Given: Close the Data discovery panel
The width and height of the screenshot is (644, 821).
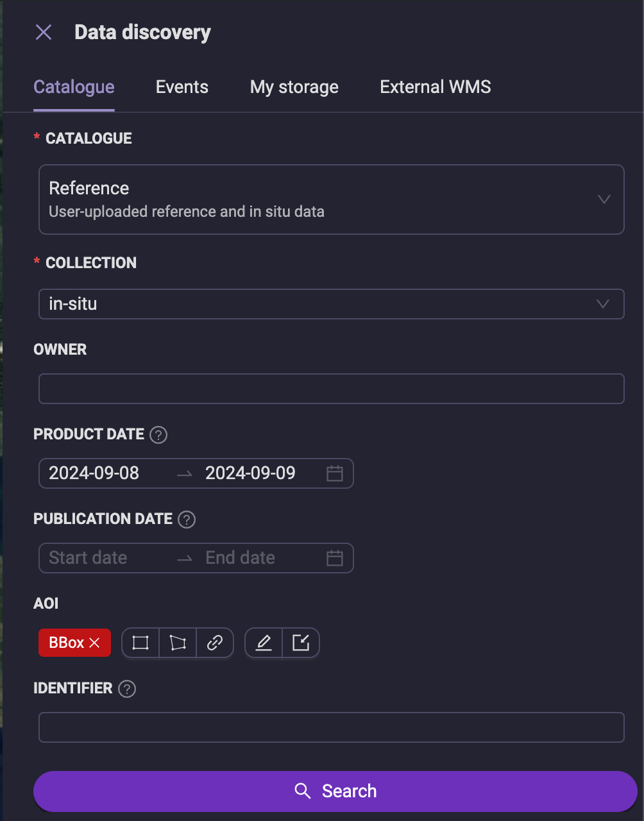Looking at the screenshot, I should [44, 32].
